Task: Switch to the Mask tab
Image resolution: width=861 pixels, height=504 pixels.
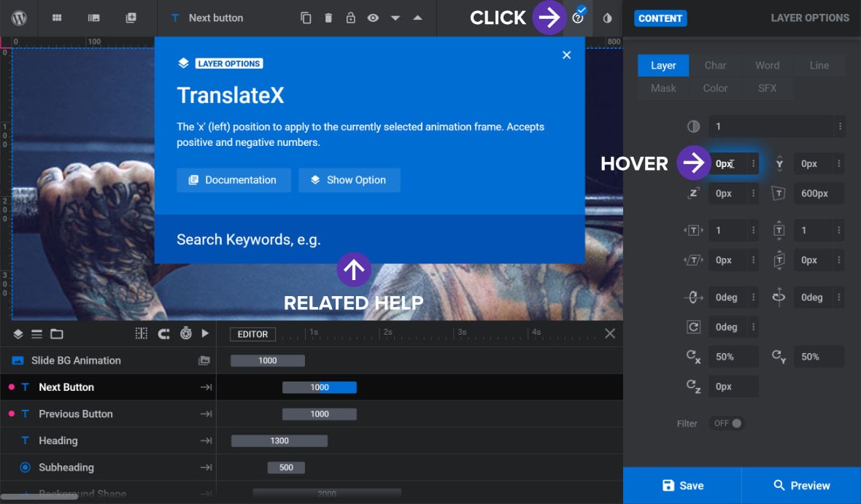Action: point(663,88)
